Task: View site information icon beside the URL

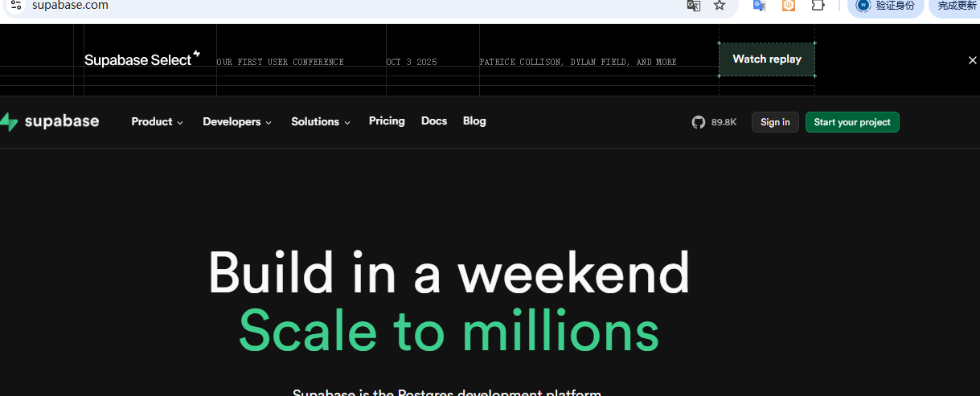Action: tap(15, 6)
